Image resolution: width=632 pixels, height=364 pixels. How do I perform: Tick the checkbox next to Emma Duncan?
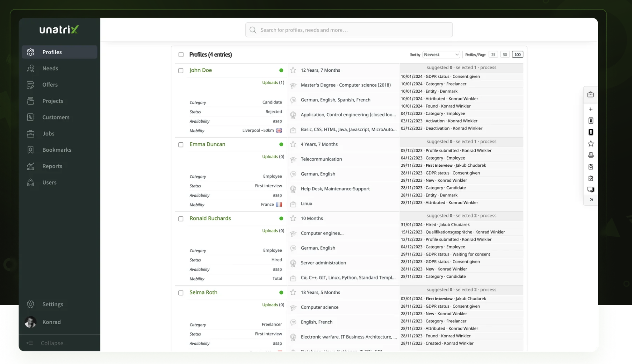tap(181, 145)
